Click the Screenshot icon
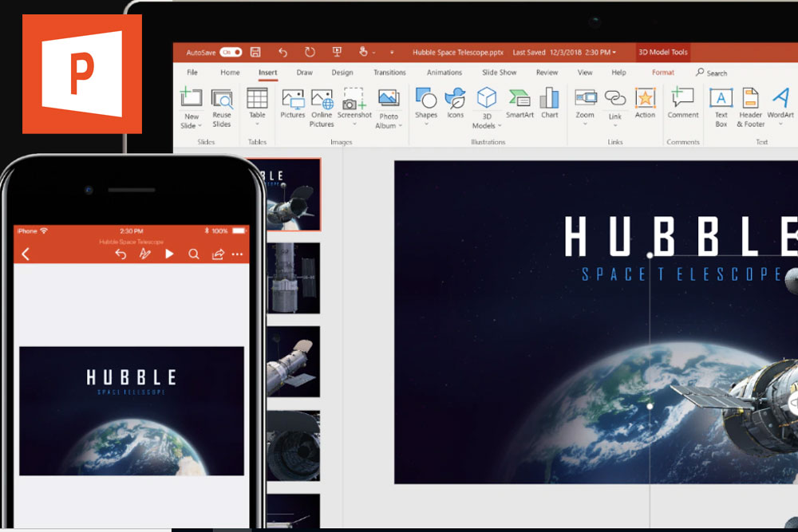This screenshot has width=798, height=532. tap(354, 99)
